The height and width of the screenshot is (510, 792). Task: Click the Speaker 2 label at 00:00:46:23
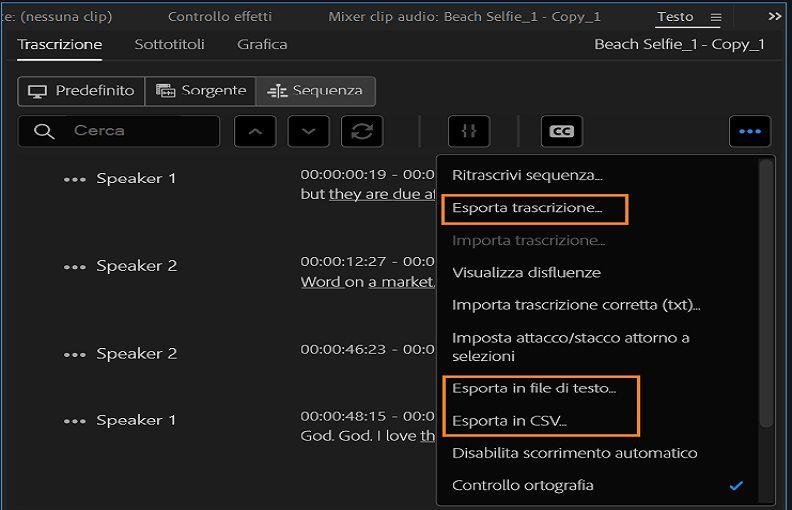click(x=136, y=354)
